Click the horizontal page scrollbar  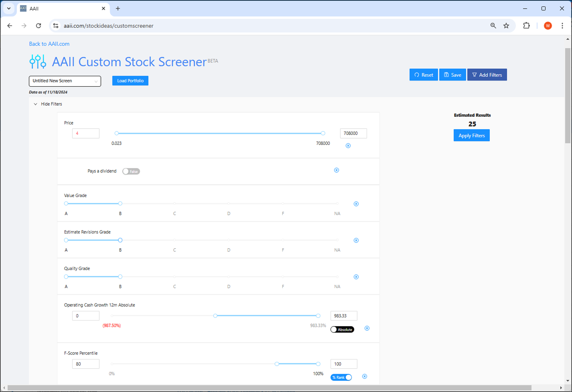coord(269,388)
